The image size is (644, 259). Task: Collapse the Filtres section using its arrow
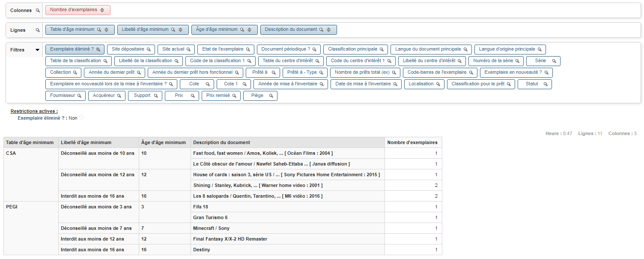38,49
